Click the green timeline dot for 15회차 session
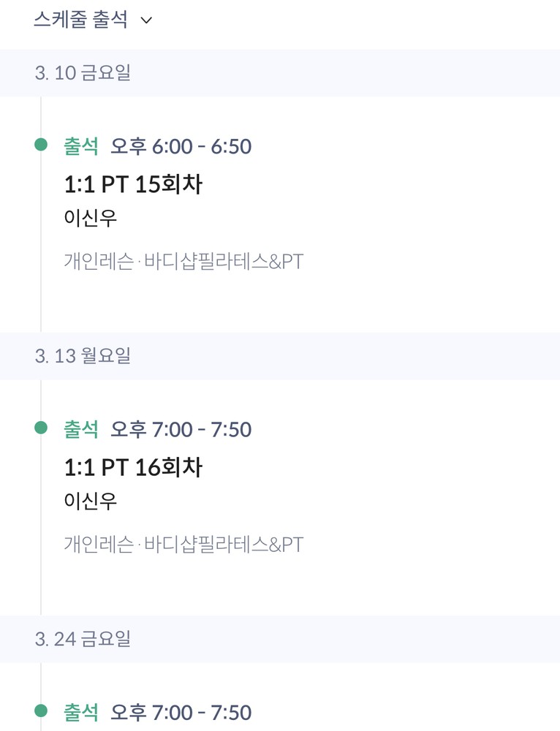560x731 pixels. click(41, 145)
